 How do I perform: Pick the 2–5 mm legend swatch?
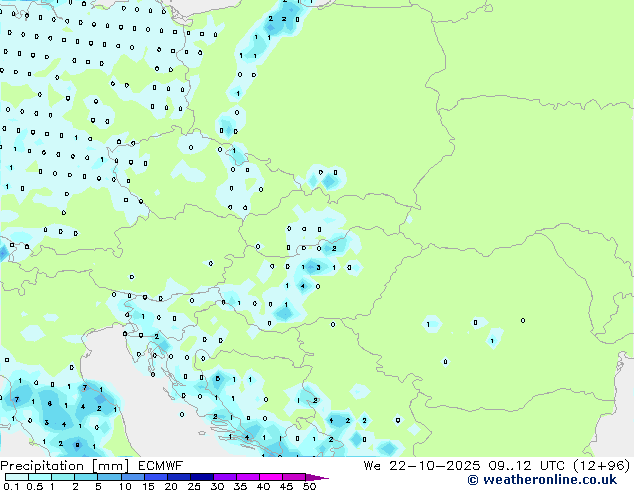coord(86,477)
